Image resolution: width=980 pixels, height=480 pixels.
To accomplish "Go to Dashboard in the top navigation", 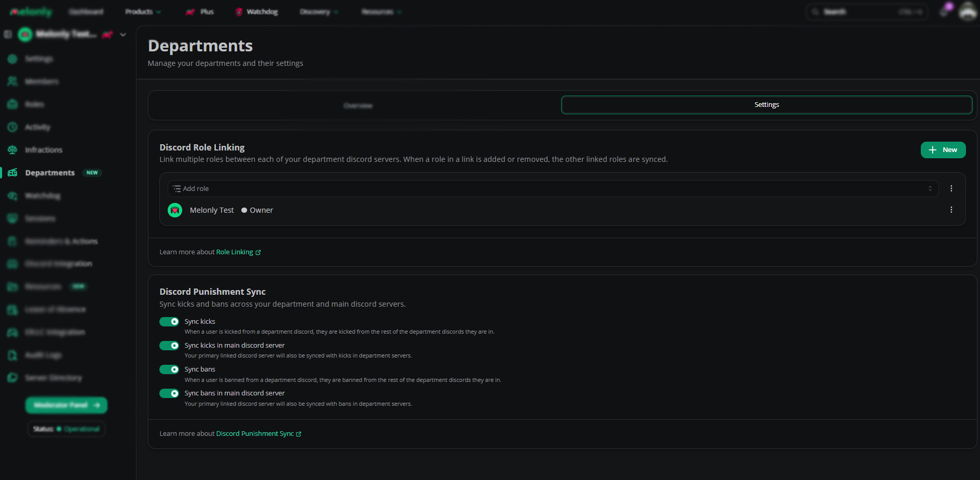I will [86, 11].
